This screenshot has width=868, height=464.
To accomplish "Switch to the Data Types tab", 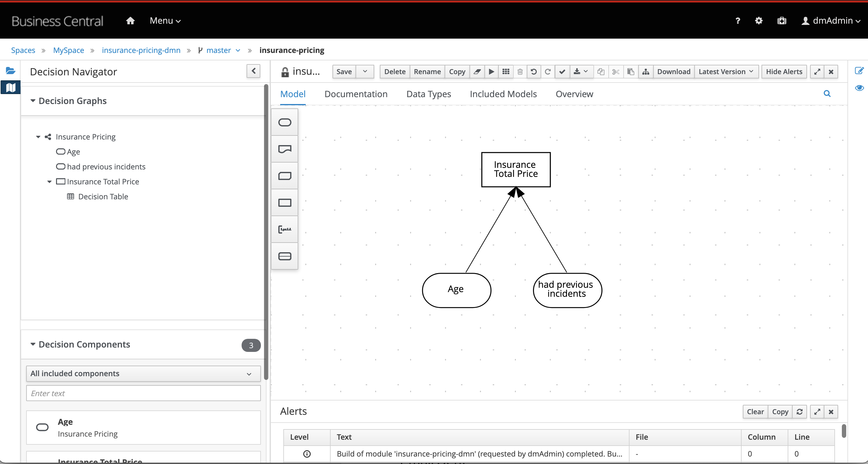I will tap(428, 94).
